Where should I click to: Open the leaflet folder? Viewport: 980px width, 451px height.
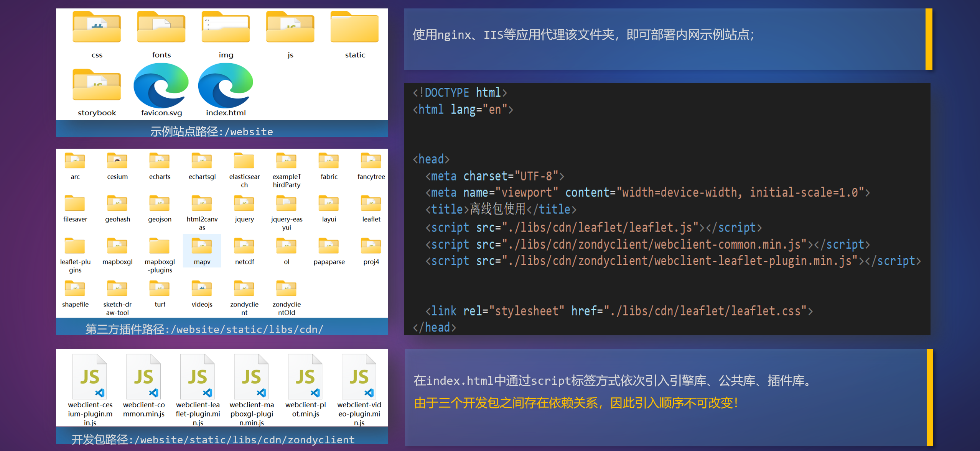tap(371, 203)
